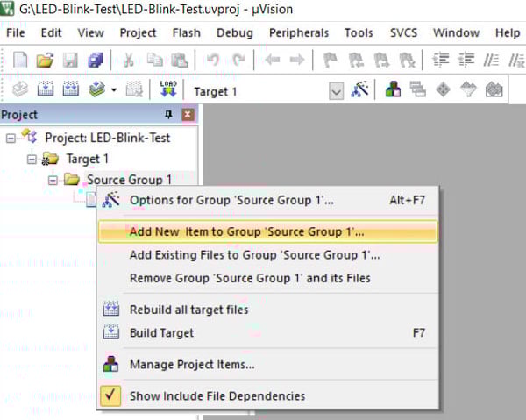The height and width of the screenshot is (420, 526).
Task: Choose Options for Group 'Source Group 1'
Action: click(x=267, y=200)
